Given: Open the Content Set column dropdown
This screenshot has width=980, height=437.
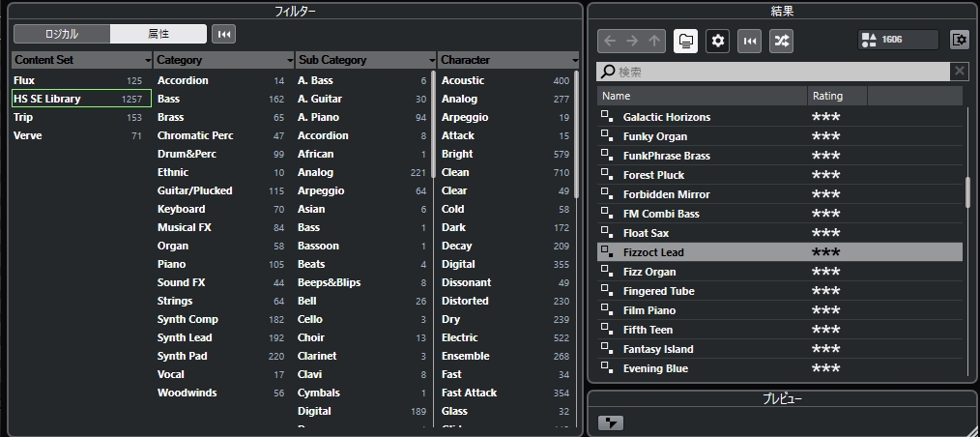Looking at the screenshot, I should tap(147, 61).
